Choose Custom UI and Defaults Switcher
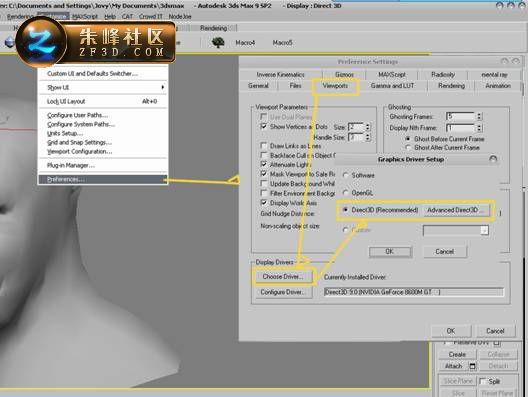 [x=103, y=73]
